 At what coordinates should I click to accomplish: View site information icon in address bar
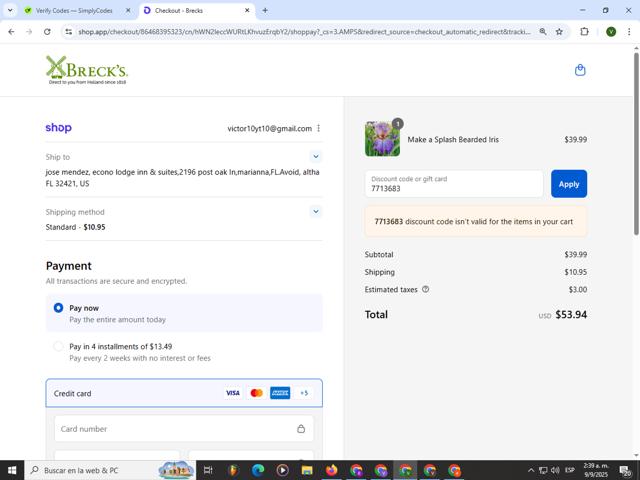[x=69, y=31]
